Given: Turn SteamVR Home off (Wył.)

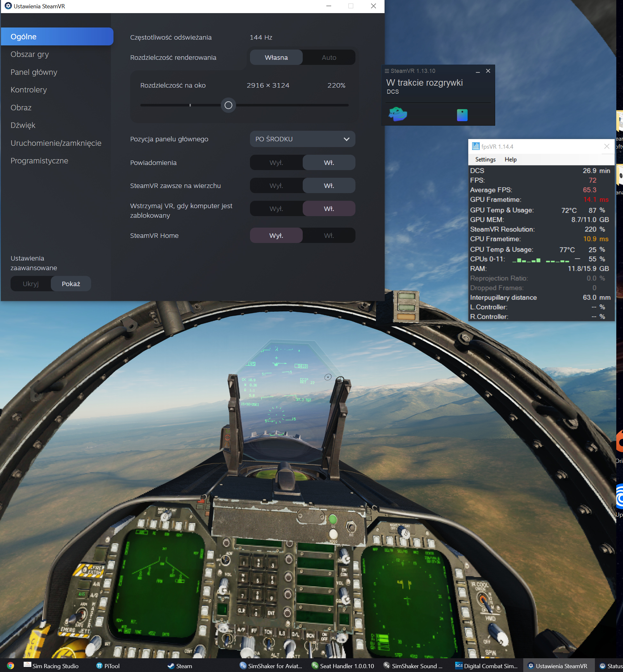Looking at the screenshot, I should pos(276,235).
